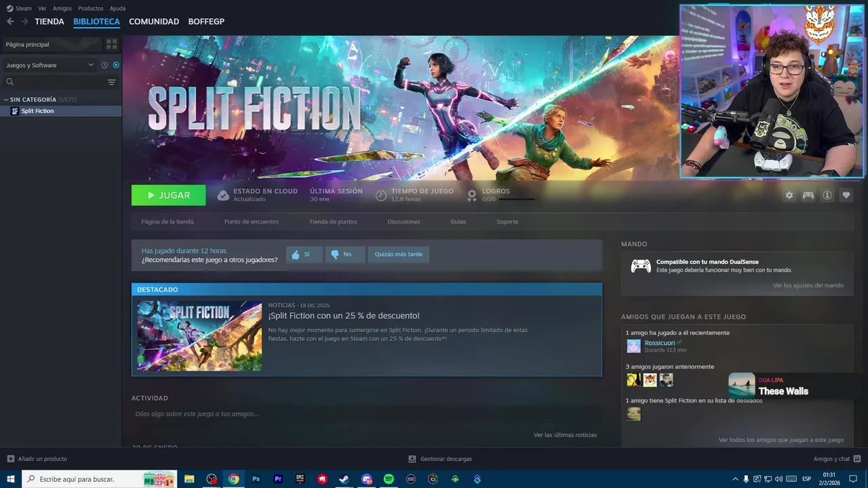Image resolution: width=868 pixels, height=488 pixels.
Task: Go to the TIENDA tab
Action: pyautogui.click(x=50, y=22)
